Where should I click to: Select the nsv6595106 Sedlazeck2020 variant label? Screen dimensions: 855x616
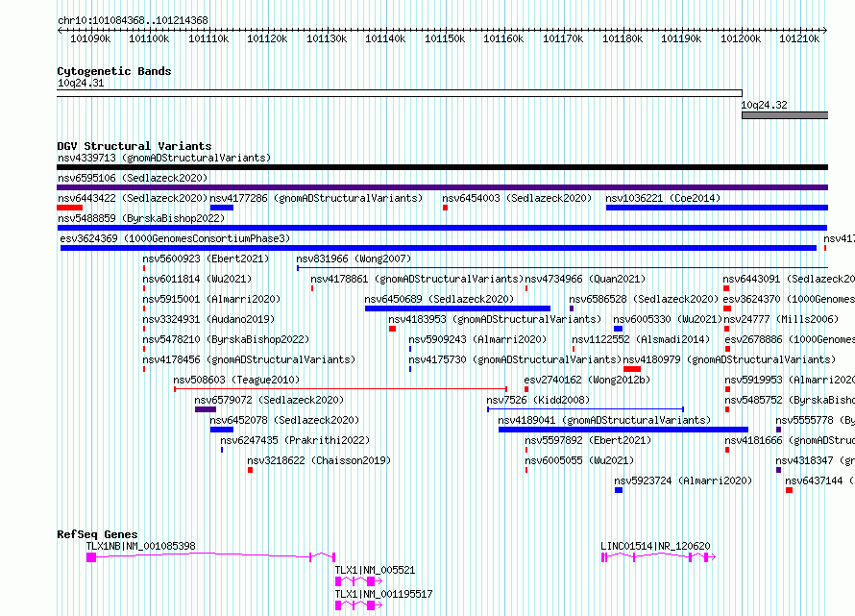pyautogui.click(x=133, y=179)
